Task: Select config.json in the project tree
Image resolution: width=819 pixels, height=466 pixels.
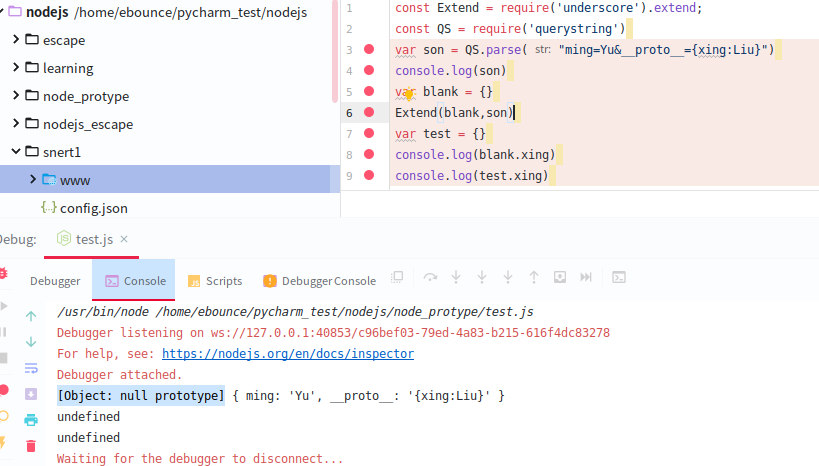Action: click(93, 208)
